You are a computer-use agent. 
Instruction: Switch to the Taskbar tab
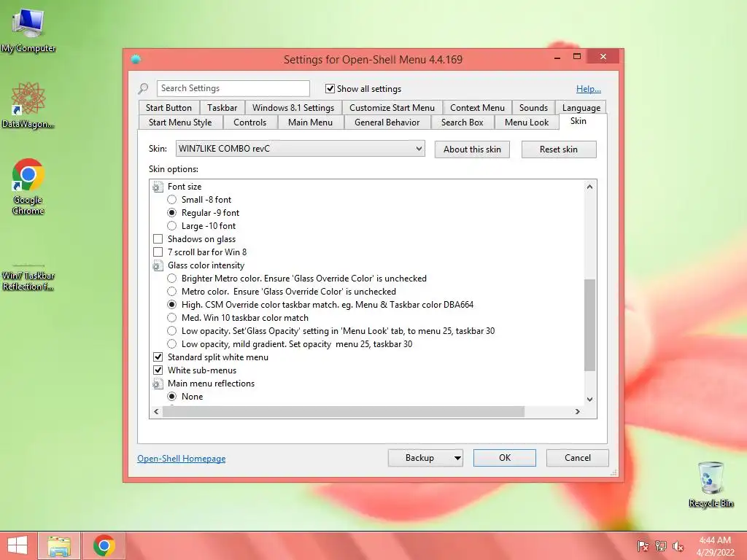[x=222, y=108]
